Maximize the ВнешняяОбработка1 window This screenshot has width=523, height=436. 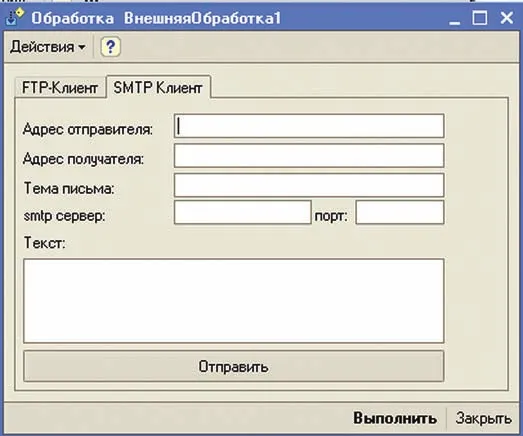480,18
